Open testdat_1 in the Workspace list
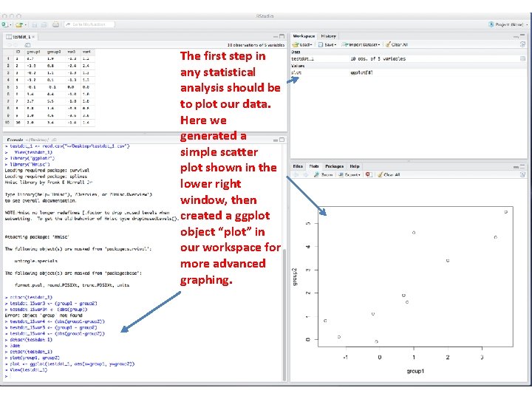This screenshot has width=532, height=399. pyautogui.click(x=303, y=58)
